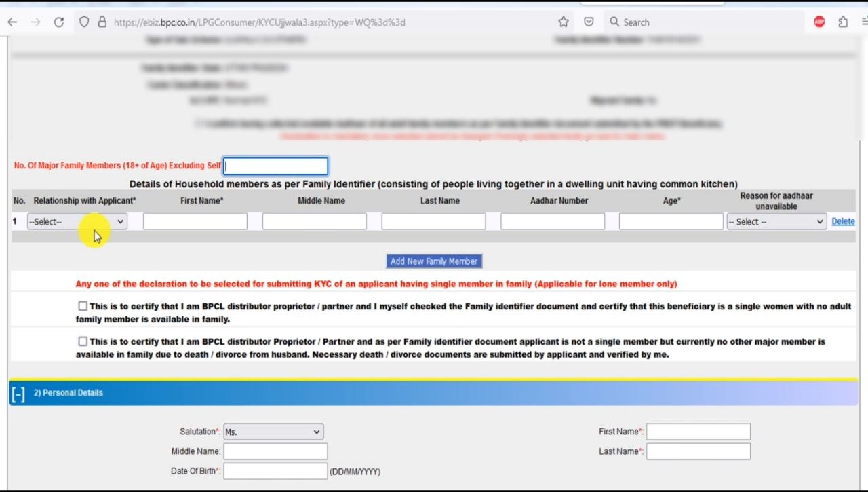Screen dimensions: 868x492
Task: Click the Add New Family Member button
Action: (434, 261)
